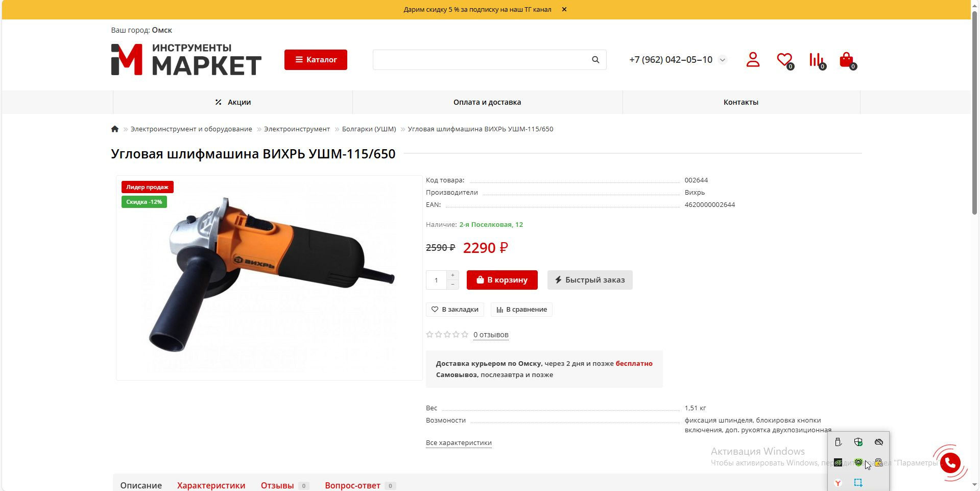Open the Оплата и доставка menu item
The image size is (980, 491).
tap(487, 102)
